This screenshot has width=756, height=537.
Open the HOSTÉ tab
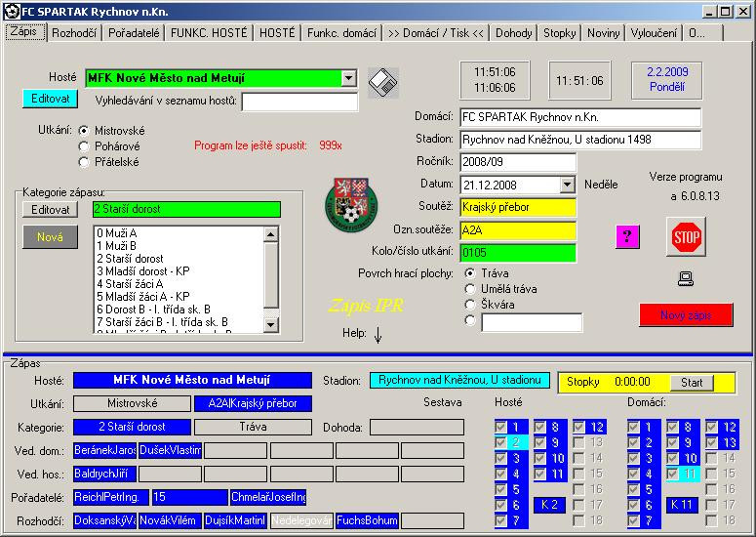(277, 33)
